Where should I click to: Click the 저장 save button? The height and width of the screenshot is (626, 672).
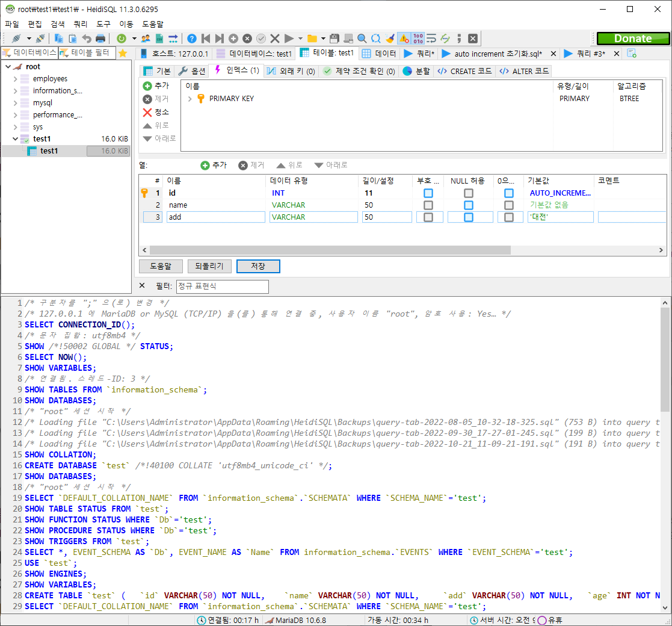tap(258, 266)
